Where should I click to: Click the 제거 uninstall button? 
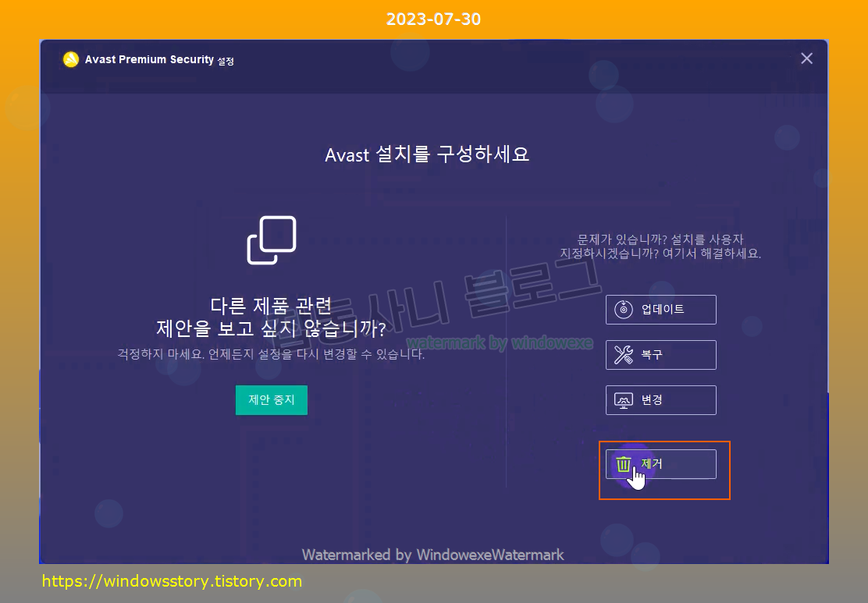661,464
